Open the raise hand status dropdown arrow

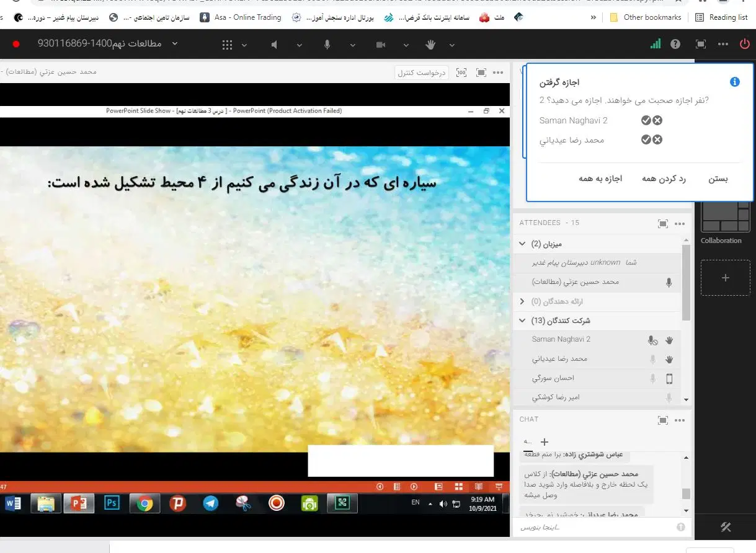point(452,45)
